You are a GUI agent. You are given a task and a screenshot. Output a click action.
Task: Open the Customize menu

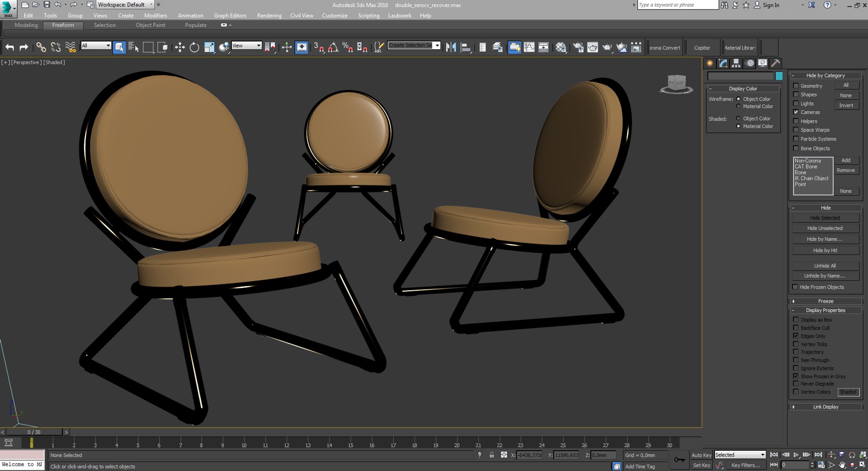335,15
